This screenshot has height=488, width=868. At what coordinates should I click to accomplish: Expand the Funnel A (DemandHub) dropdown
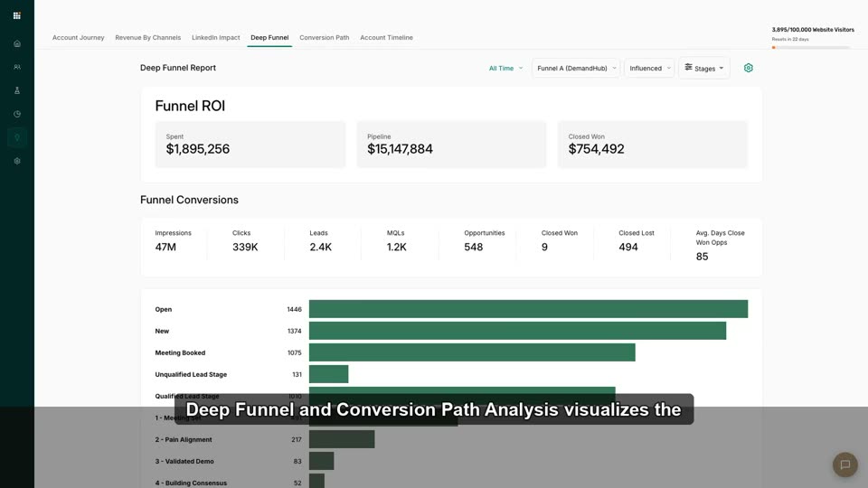tap(576, 68)
